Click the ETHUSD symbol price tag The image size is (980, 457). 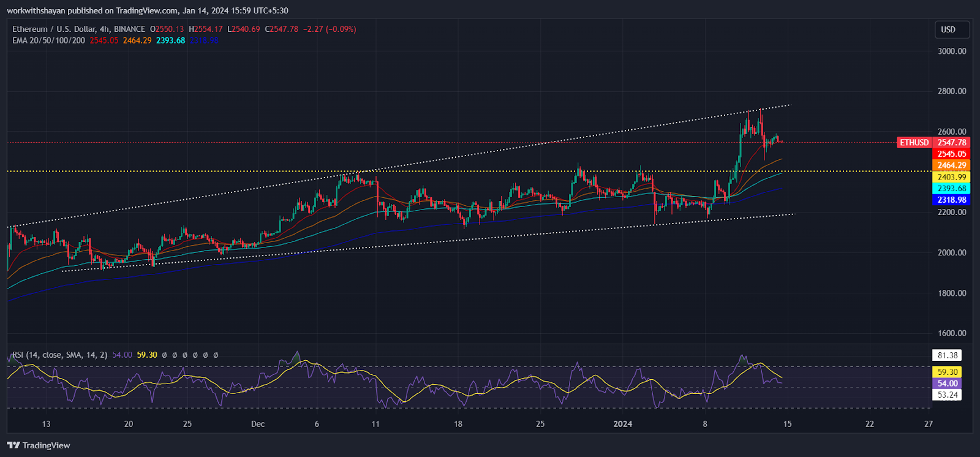pyautogui.click(x=914, y=143)
